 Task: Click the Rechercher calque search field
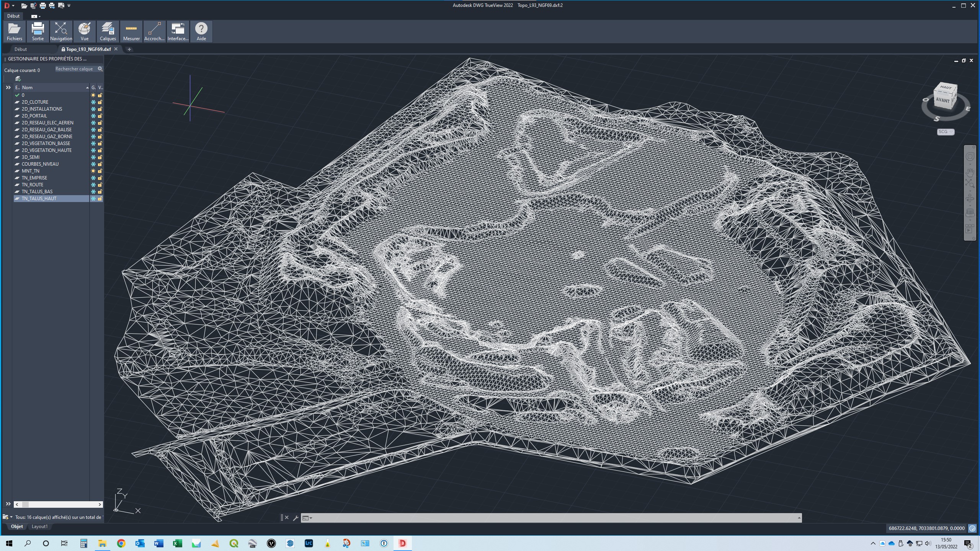coord(75,69)
